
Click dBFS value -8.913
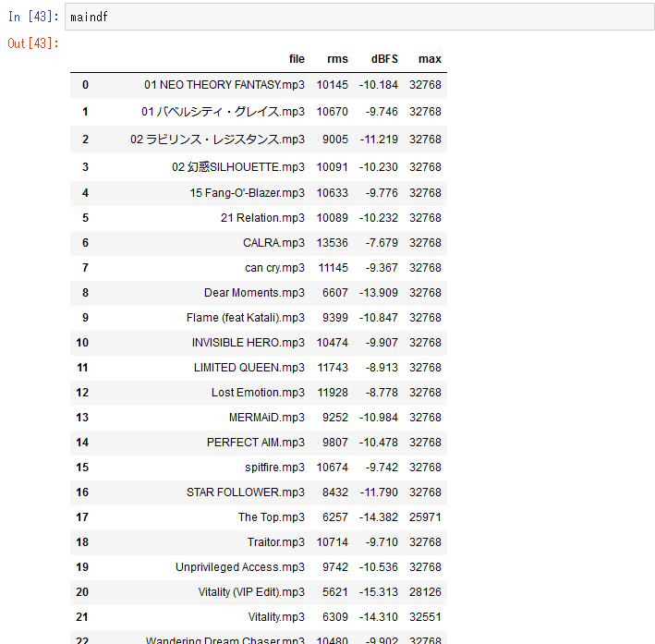[x=382, y=368]
